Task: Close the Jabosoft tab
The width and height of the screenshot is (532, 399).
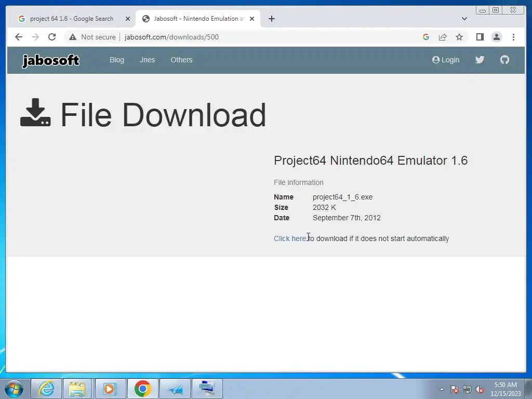Action: coord(252,19)
